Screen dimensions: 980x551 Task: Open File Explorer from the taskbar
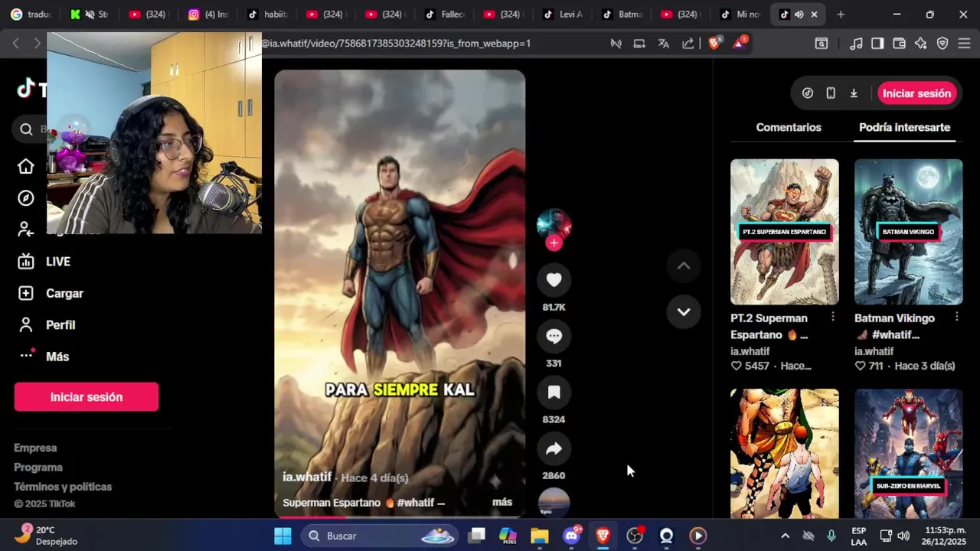tap(540, 536)
